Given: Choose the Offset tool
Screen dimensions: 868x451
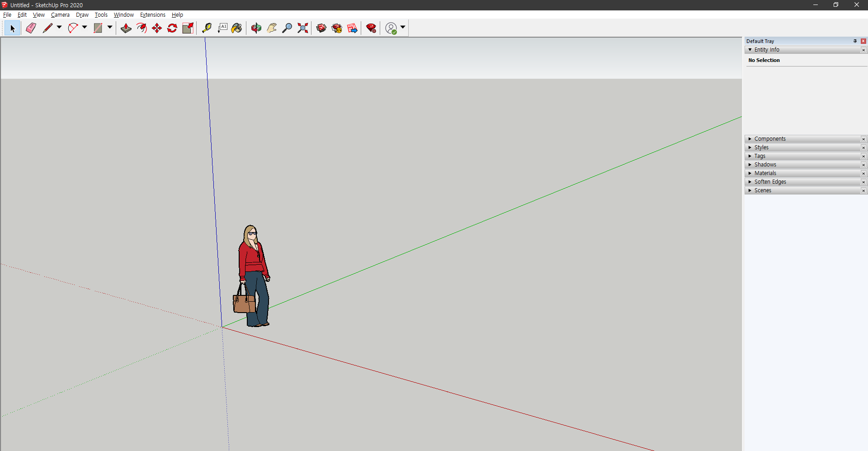Looking at the screenshot, I should [142, 28].
